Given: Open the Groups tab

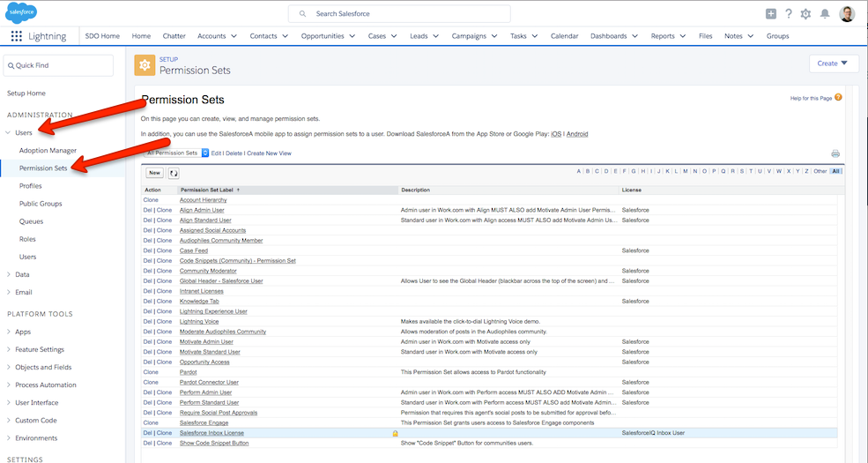Looking at the screenshot, I should [778, 36].
